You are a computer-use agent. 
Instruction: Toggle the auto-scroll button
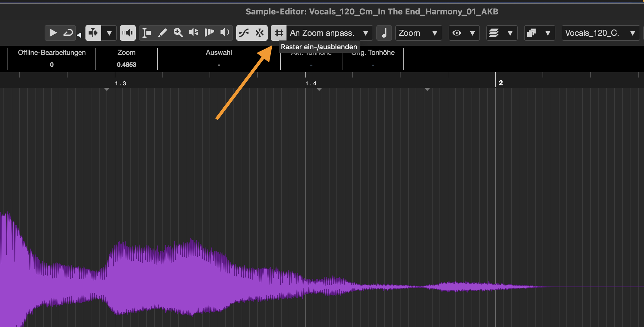click(x=93, y=33)
